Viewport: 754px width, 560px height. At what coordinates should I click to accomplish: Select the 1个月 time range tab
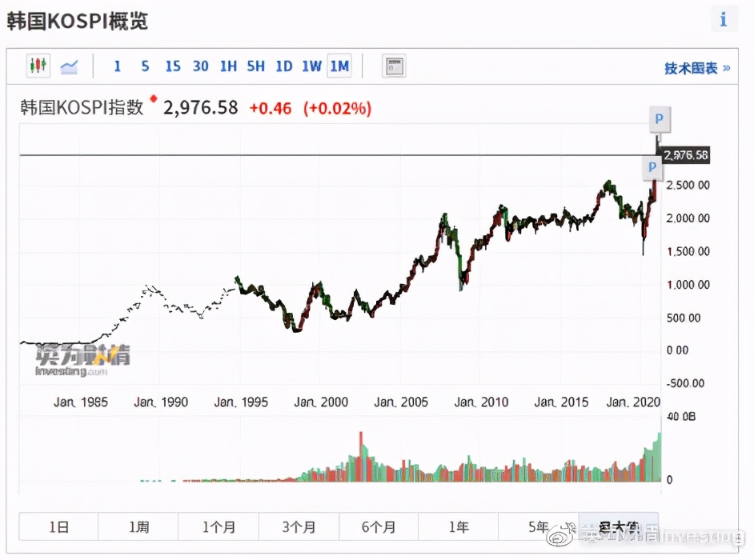coord(219,527)
